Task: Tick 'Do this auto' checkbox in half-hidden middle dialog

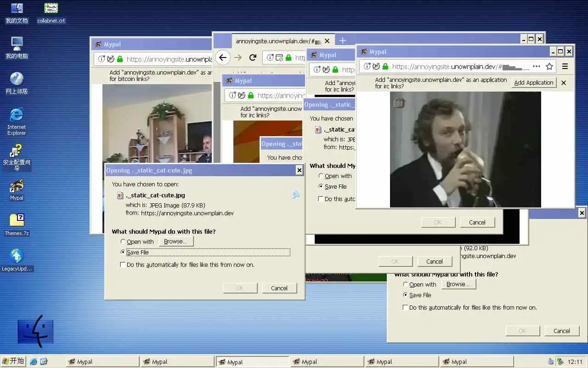Action: pyautogui.click(x=320, y=199)
